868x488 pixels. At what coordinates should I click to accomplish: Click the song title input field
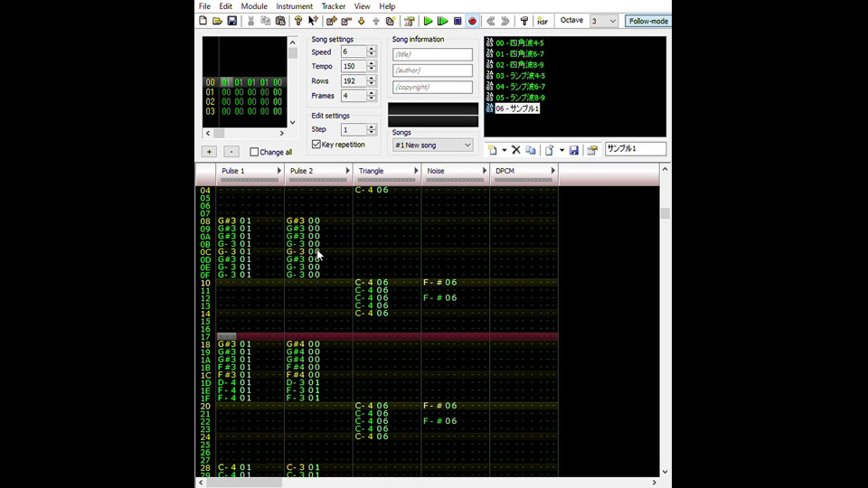point(432,54)
